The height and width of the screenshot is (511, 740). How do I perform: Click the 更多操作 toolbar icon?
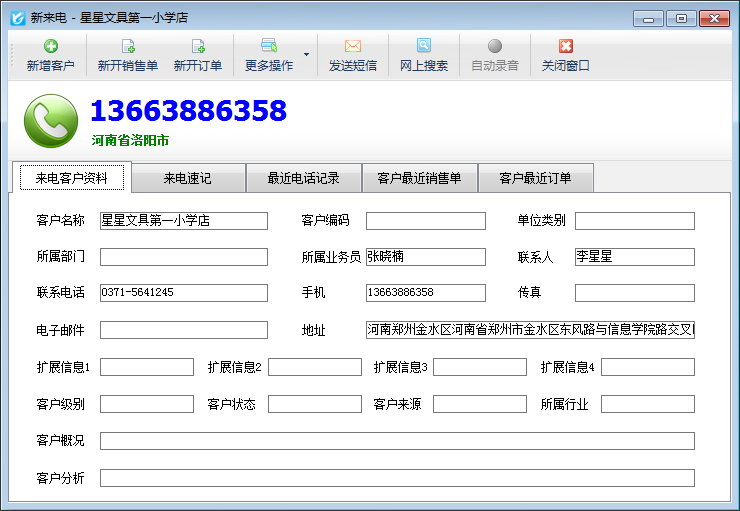click(268, 46)
